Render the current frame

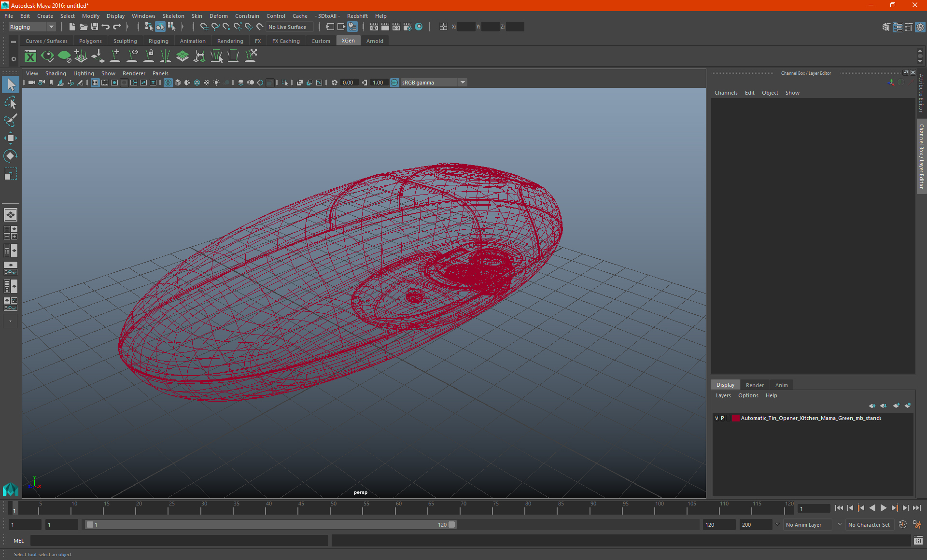pos(385,27)
